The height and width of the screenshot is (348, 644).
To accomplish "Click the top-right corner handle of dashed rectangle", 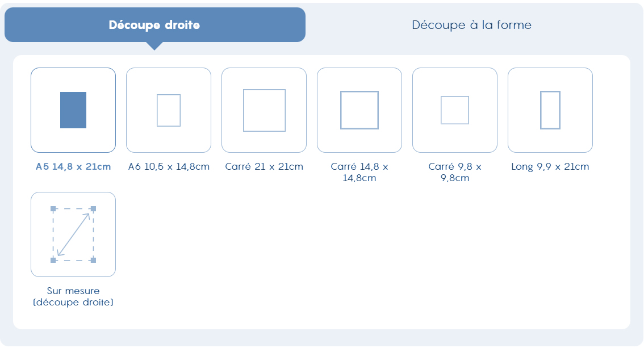I will 93,209.
